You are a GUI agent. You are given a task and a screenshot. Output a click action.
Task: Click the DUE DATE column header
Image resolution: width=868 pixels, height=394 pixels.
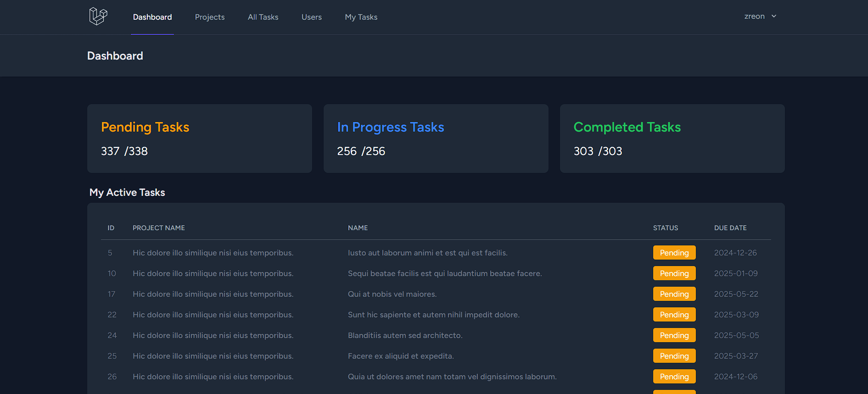click(x=730, y=228)
